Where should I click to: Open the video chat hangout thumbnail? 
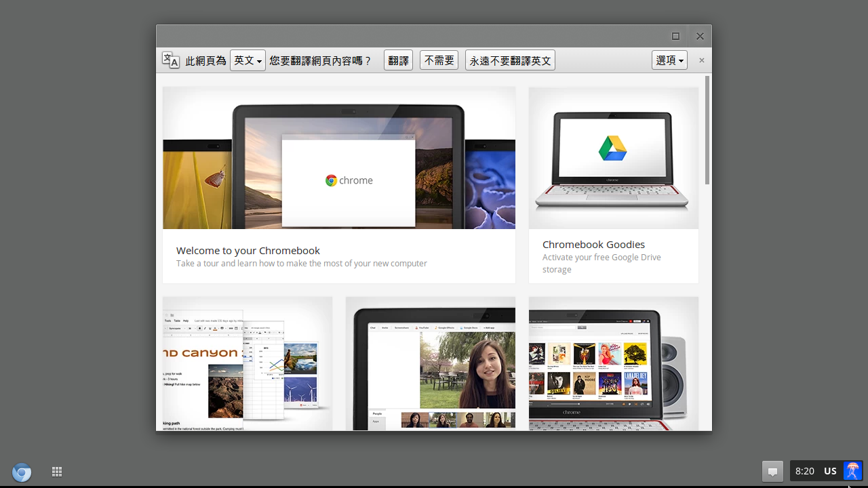[x=430, y=363]
